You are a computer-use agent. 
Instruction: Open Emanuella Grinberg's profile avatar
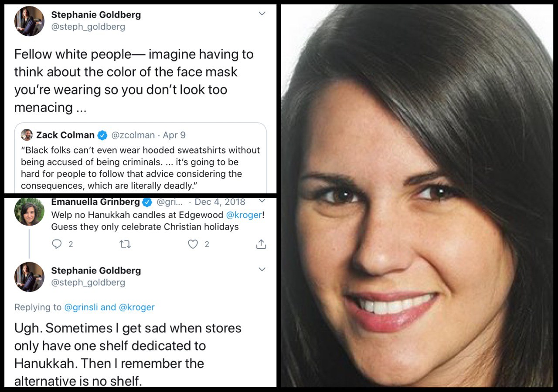point(29,211)
